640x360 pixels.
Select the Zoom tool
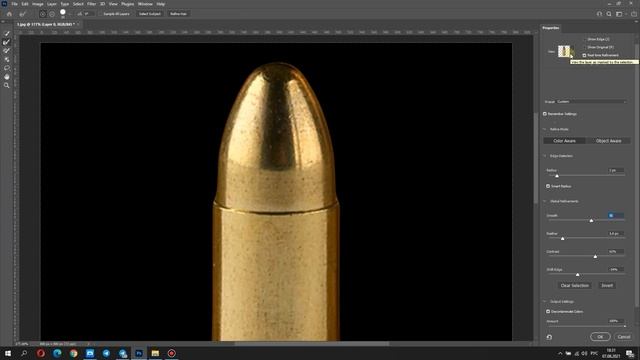click(x=7, y=85)
